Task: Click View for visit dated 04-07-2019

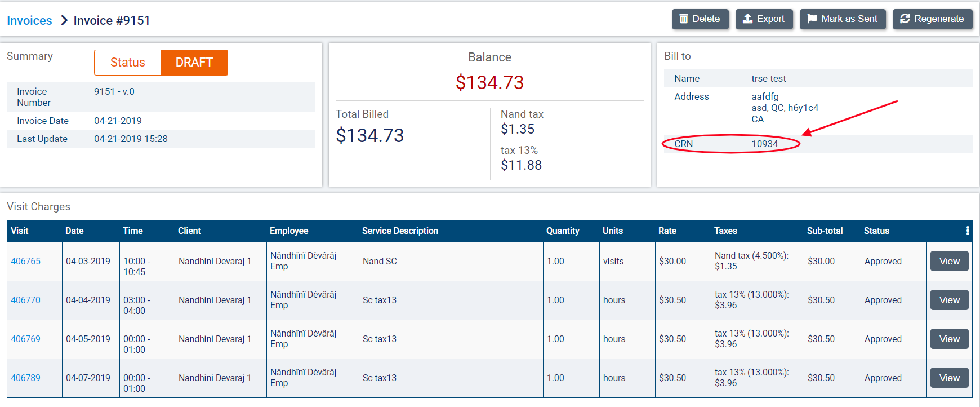Action: [949, 378]
